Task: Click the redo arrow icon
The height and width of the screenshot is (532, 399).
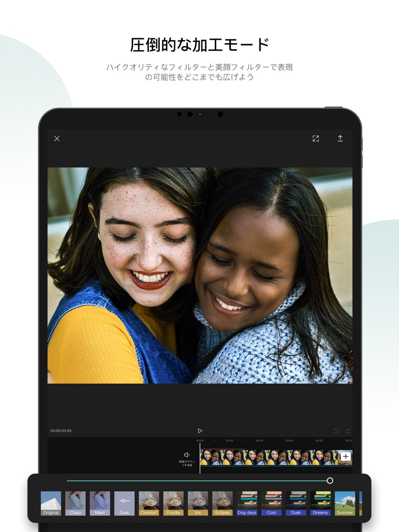Action: pyautogui.click(x=348, y=431)
